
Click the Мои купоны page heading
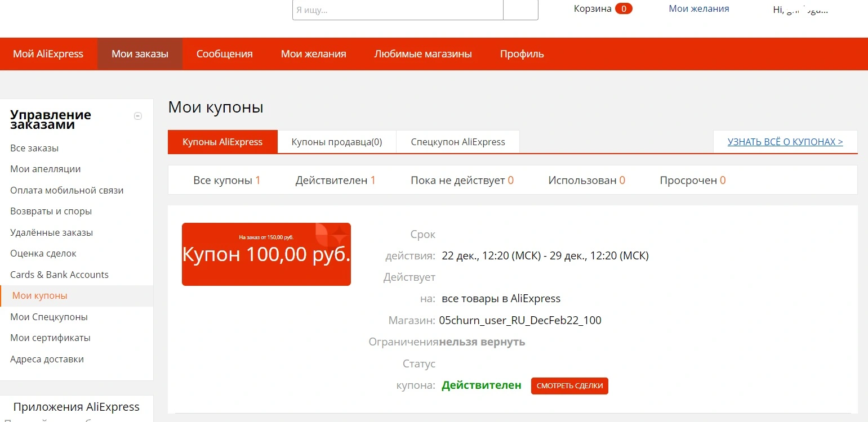click(216, 107)
